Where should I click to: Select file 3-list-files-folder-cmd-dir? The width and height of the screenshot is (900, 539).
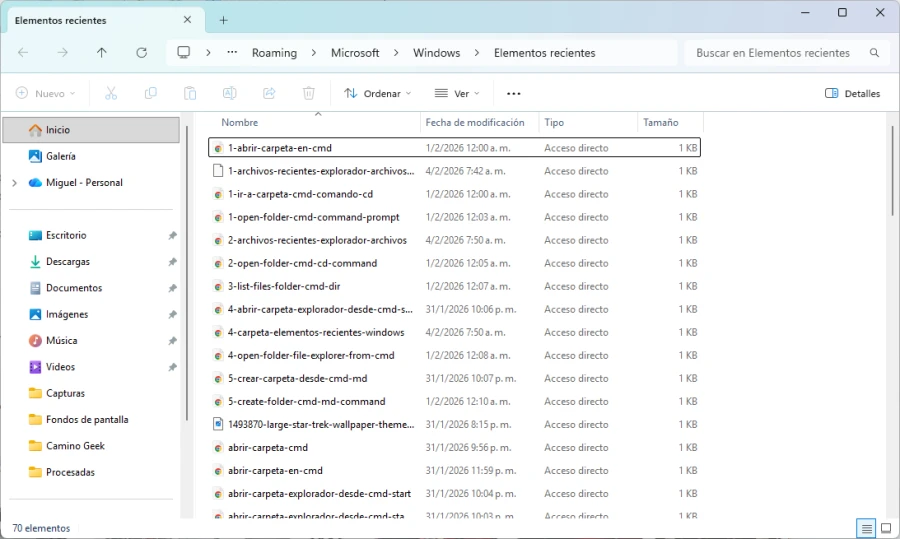pyautogui.click(x=454, y=286)
